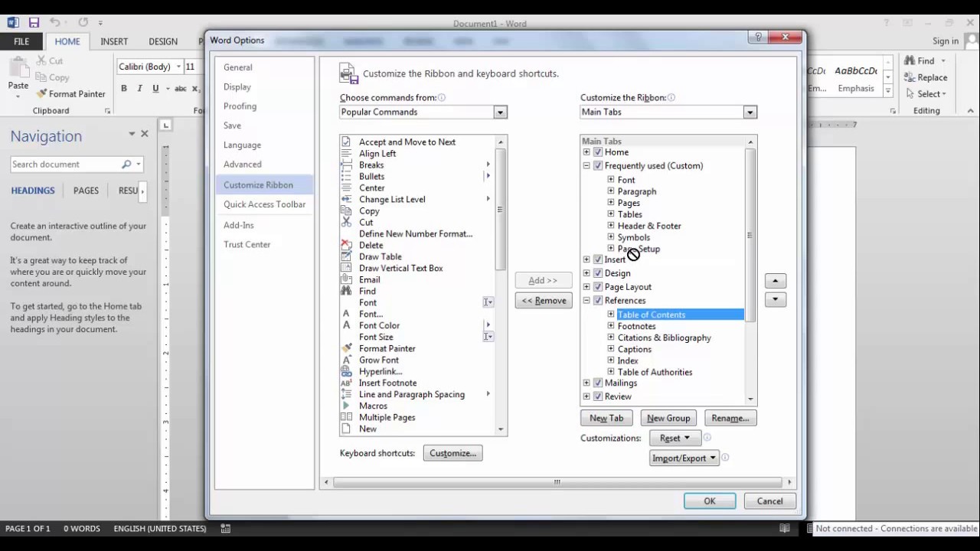Click the Undo icon in title bar
980x551 pixels.
pos(55,23)
